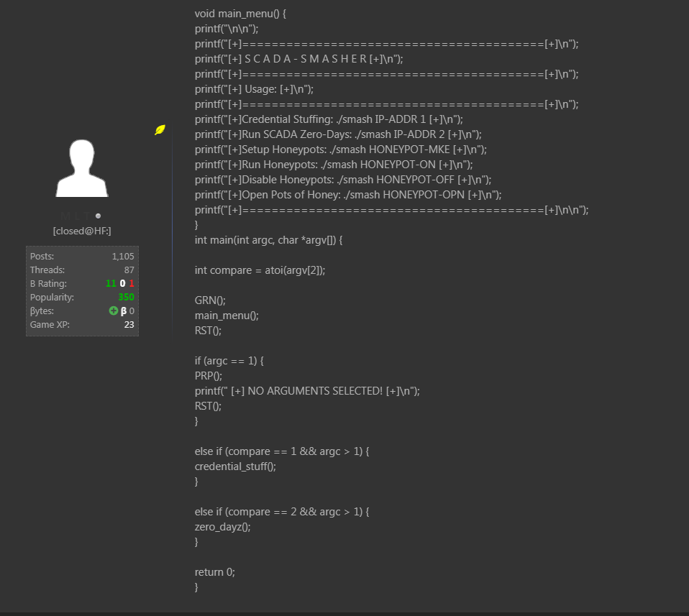Open the 1,105 posts count
The height and width of the screenshot is (616, 689).
coord(123,257)
